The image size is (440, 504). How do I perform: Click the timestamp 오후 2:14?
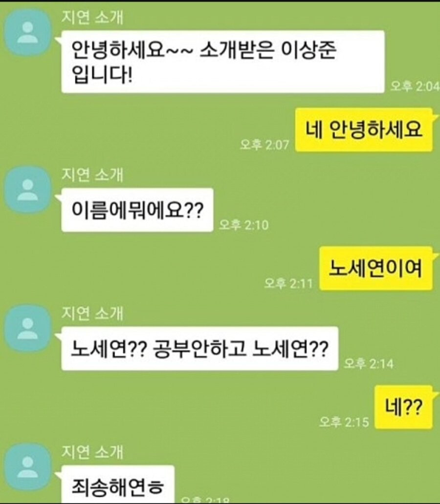[x=369, y=363]
